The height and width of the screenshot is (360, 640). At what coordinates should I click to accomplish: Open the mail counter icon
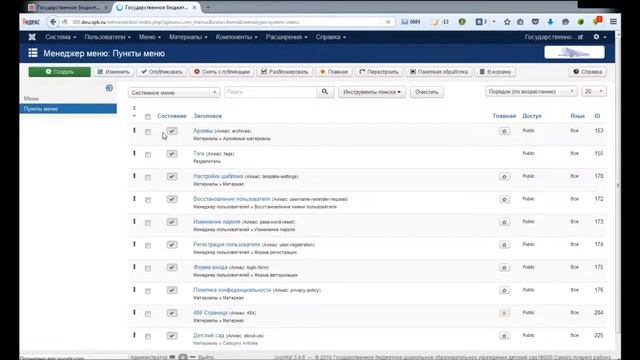pyautogui.click(x=411, y=22)
